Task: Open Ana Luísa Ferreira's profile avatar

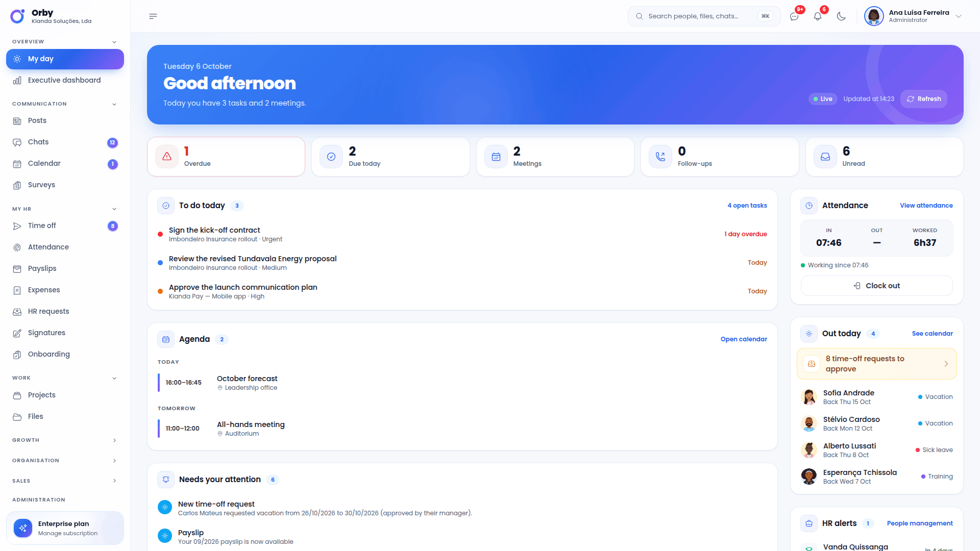Action: tap(874, 16)
